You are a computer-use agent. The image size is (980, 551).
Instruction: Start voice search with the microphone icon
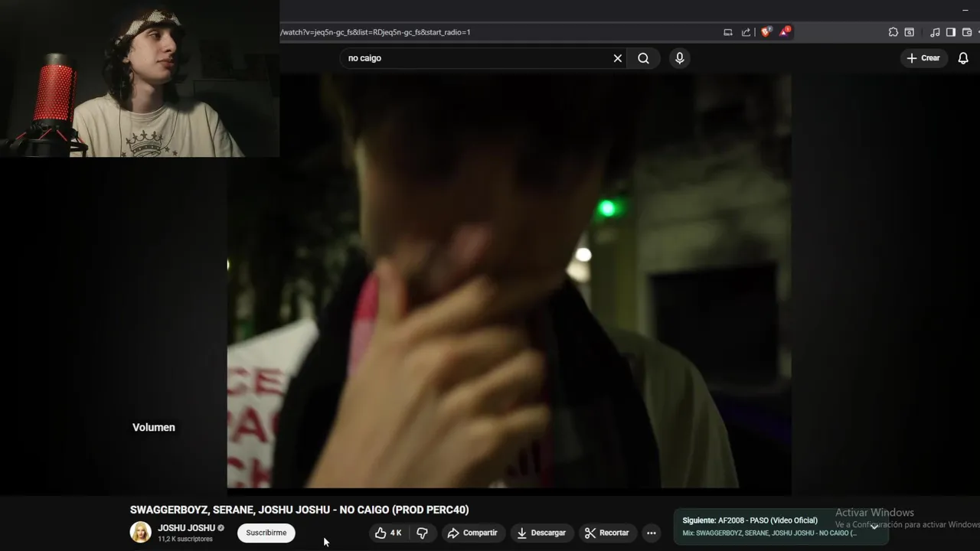pyautogui.click(x=679, y=58)
